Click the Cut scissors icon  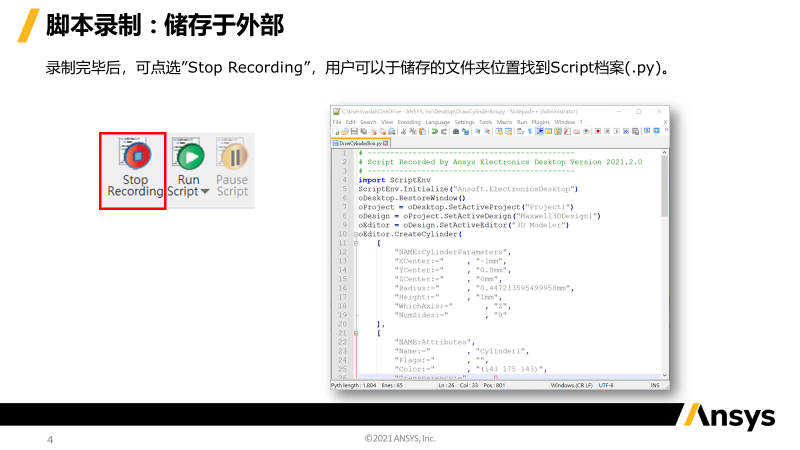(404, 132)
